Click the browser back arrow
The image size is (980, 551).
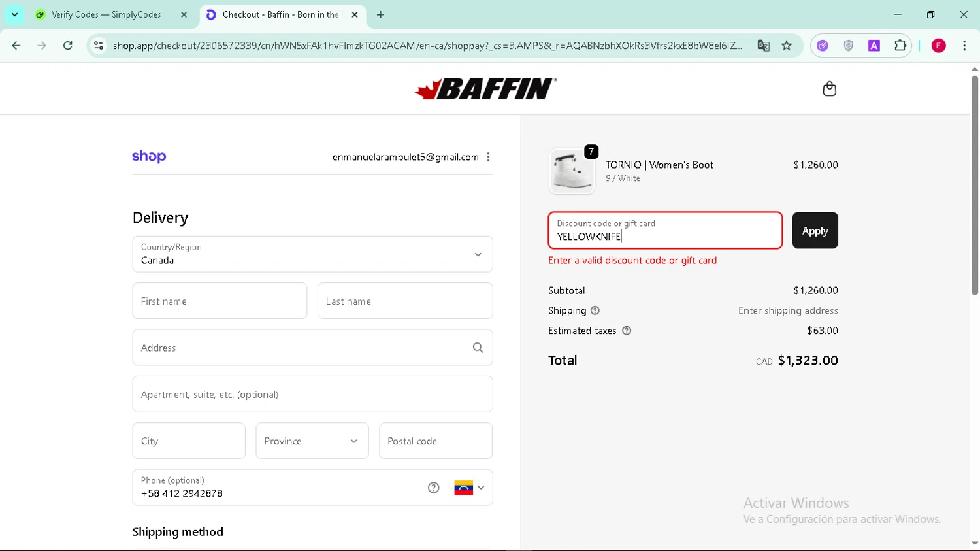pyautogui.click(x=16, y=46)
